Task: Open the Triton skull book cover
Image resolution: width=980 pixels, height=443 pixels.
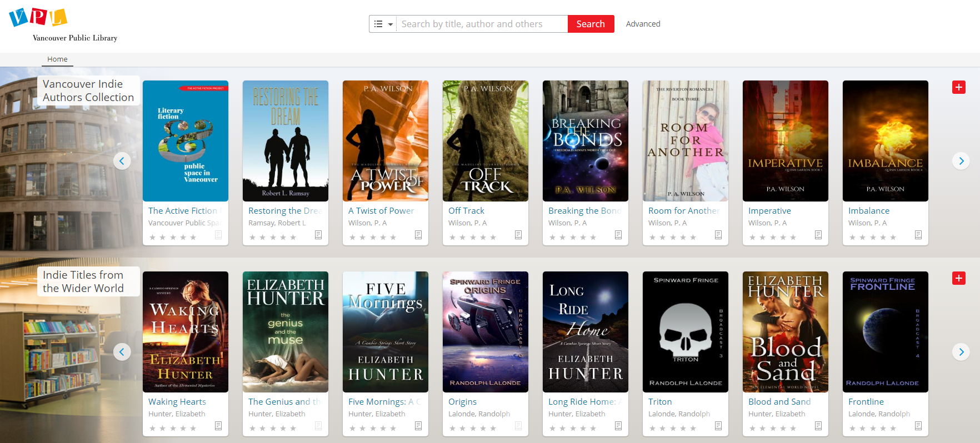Action: (x=686, y=332)
